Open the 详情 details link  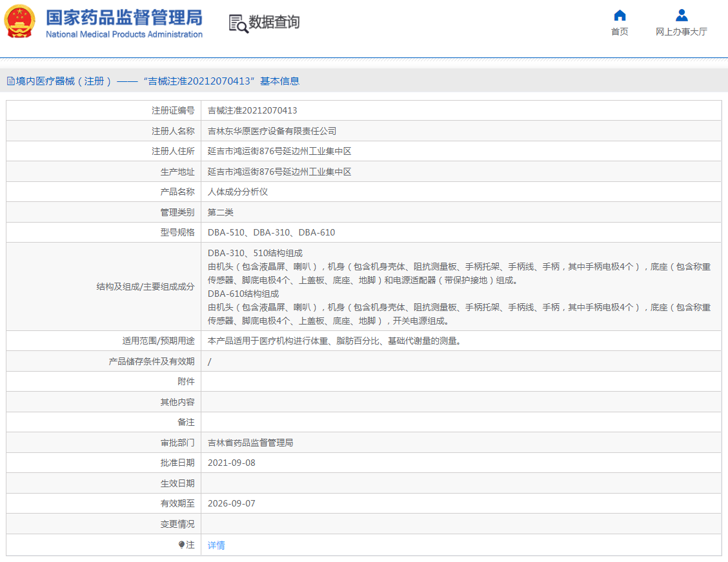pos(216,545)
